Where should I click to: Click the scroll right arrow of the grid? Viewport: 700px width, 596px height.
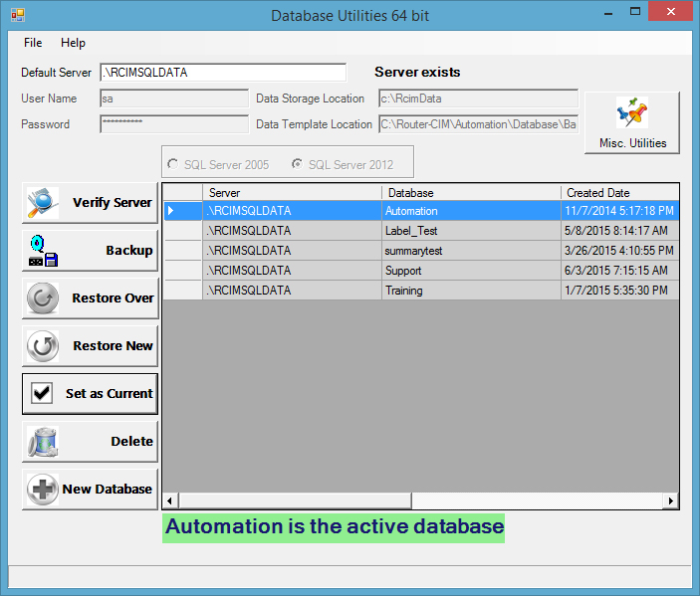tap(670, 500)
